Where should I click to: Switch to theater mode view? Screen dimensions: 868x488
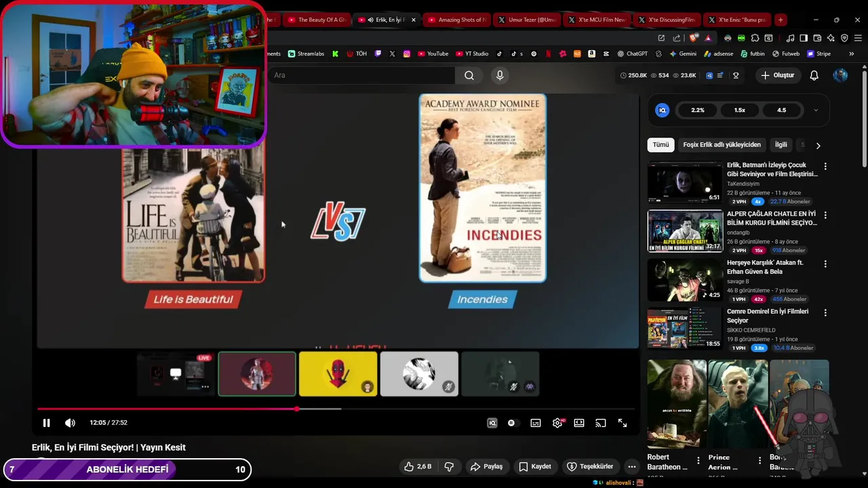coord(579,423)
